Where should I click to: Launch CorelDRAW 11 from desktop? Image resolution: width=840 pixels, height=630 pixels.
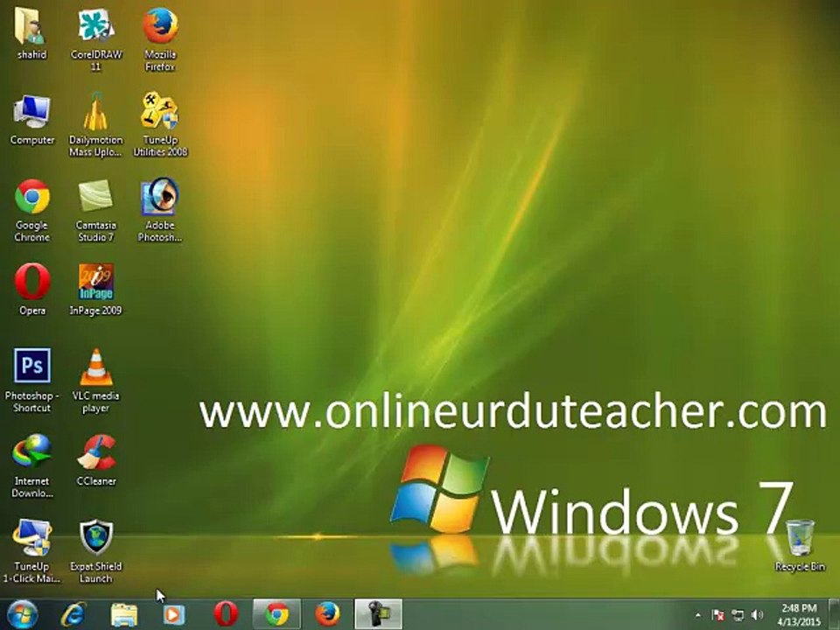(x=96, y=38)
